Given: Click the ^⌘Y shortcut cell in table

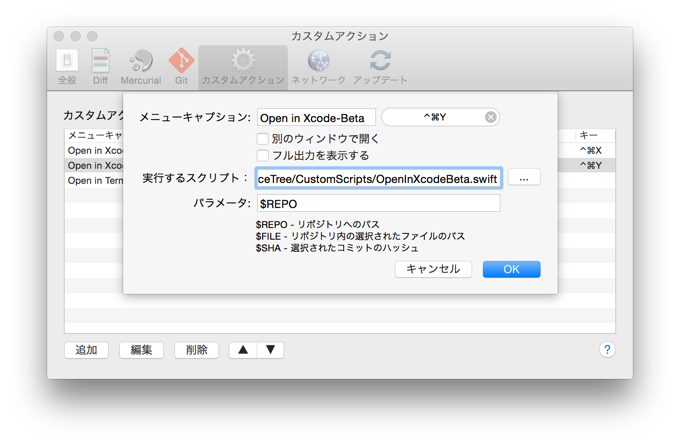Looking at the screenshot, I should click(x=591, y=165).
